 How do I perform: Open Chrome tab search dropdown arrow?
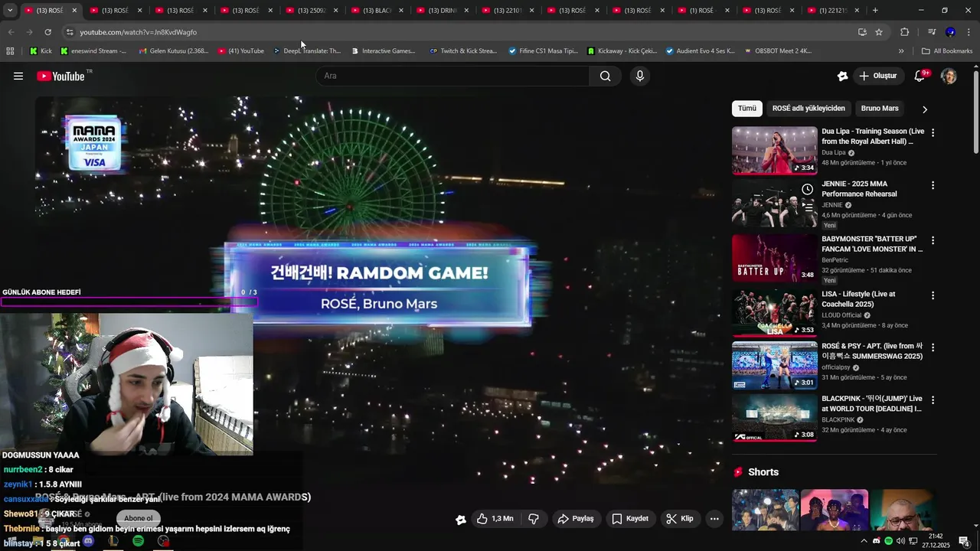(x=10, y=10)
